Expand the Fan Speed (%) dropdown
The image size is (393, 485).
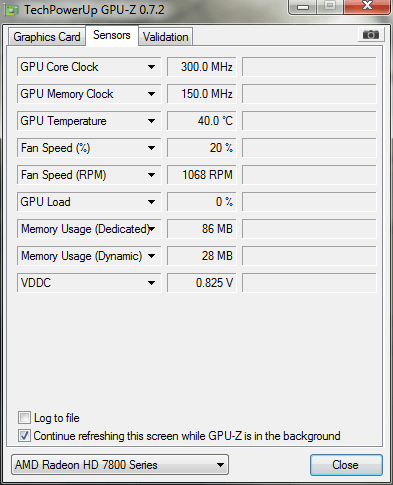[x=151, y=148]
